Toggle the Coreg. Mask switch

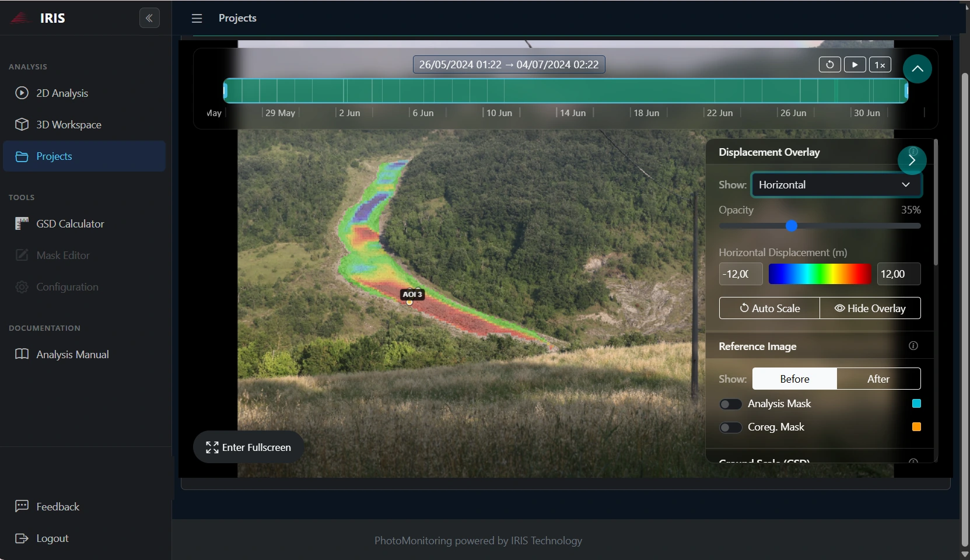[730, 428]
